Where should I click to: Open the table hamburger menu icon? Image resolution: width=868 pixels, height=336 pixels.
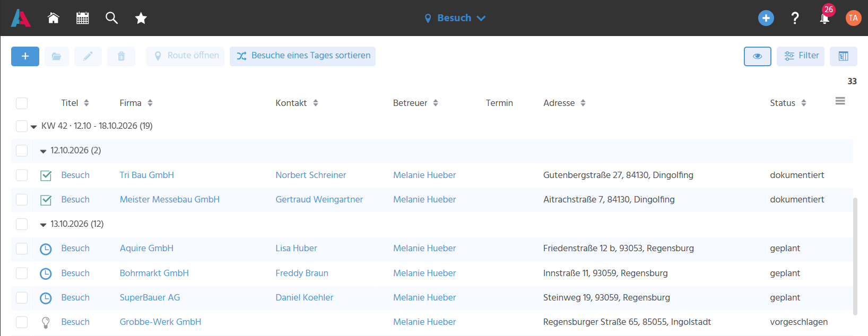(840, 101)
